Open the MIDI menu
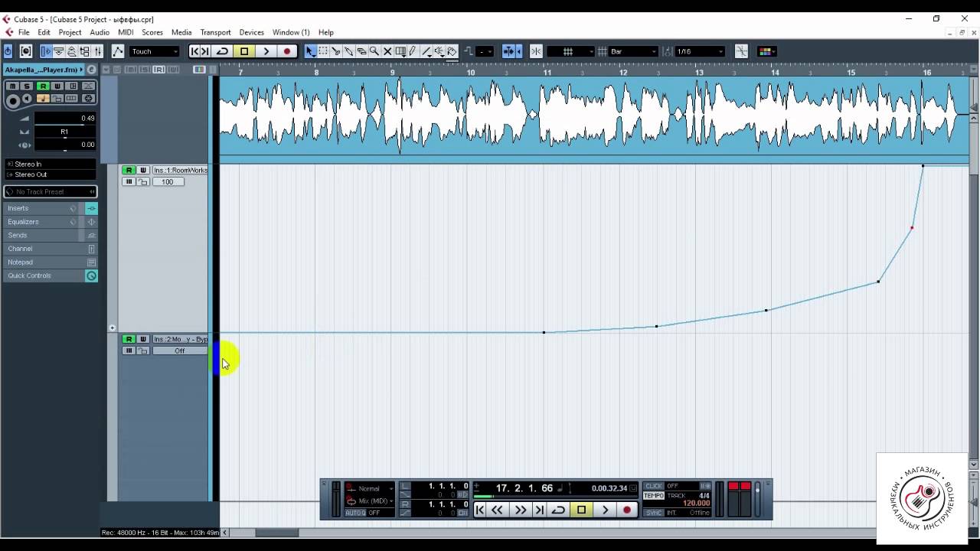The width and height of the screenshot is (980, 551). 126,32
